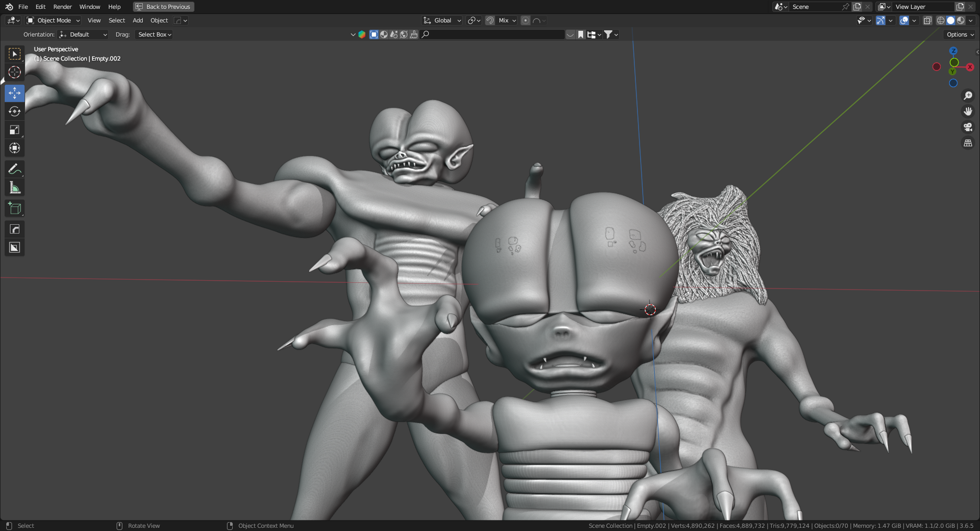980x531 pixels.
Task: Open the File menu
Action: [x=23, y=7]
